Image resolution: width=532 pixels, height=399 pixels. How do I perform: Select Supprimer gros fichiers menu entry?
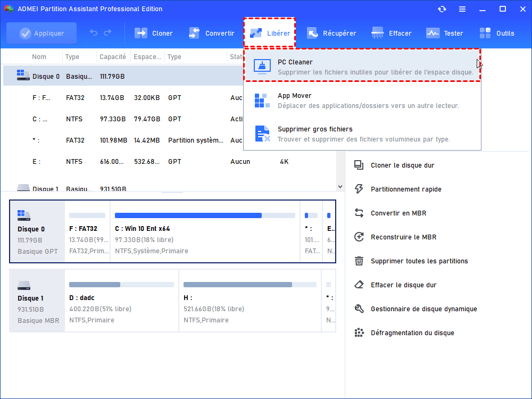coord(362,134)
